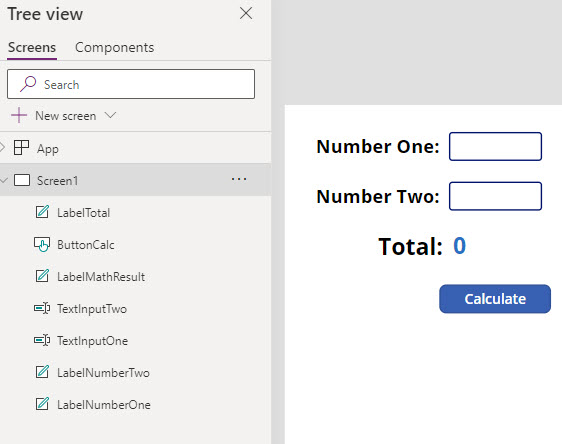The height and width of the screenshot is (444, 562).
Task: Click the LabelNumberTwo label icon
Action: click(x=42, y=372)
